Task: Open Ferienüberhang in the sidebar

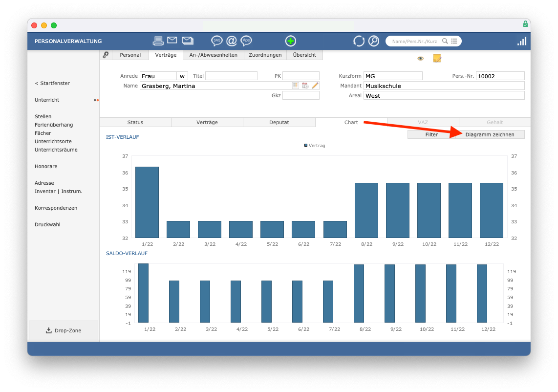Action: (x=54, y=125)
